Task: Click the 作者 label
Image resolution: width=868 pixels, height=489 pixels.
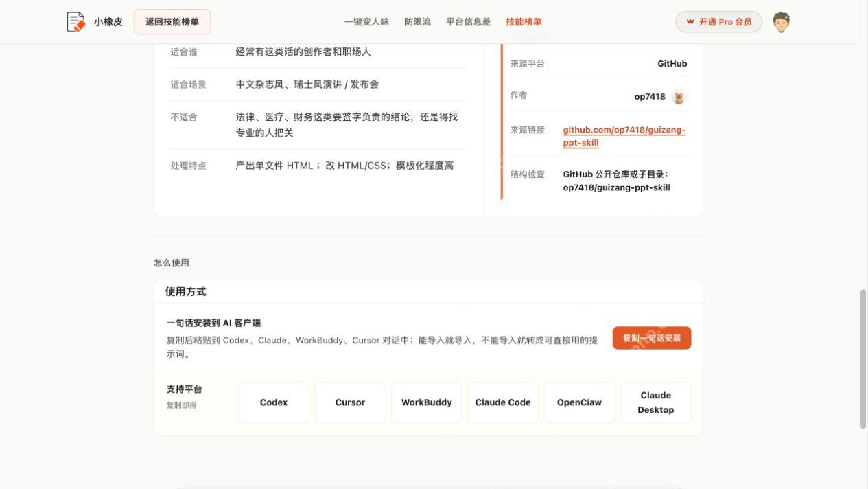Action: coord(519,95)
